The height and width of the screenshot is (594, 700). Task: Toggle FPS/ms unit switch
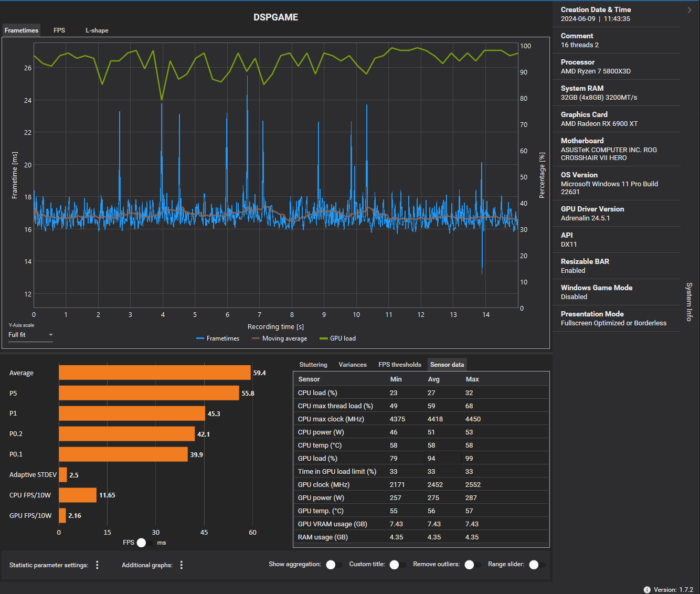(144, 543)
